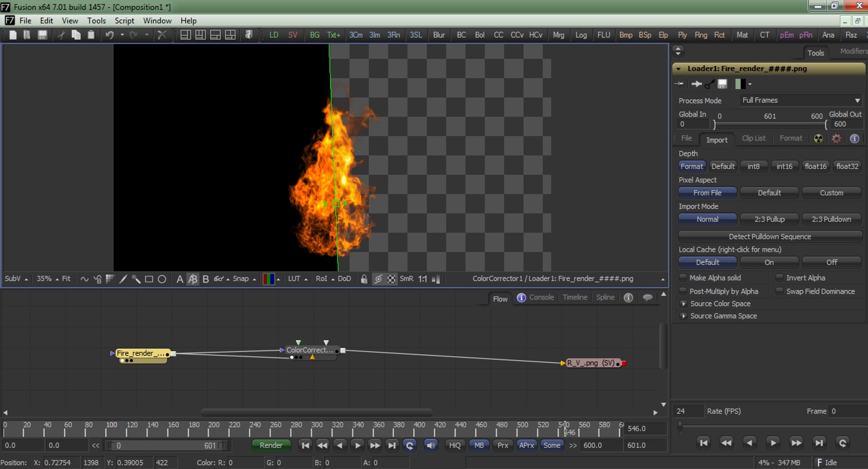868x469 pixels.
Task: Switch to the Clip List tab
Action: coord(754,138)
